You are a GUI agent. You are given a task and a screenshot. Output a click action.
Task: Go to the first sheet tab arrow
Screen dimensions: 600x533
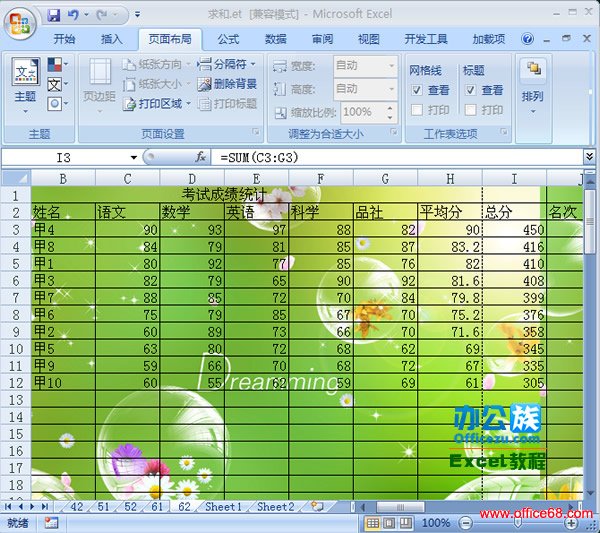point(8,507)
